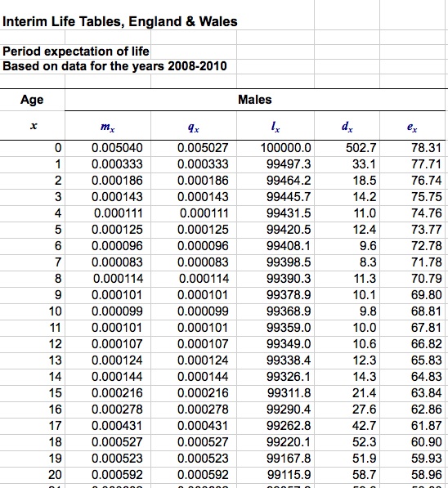448x488 pixels.
Task: Select the dx value 42.7
Action: (x=365, y=425)
